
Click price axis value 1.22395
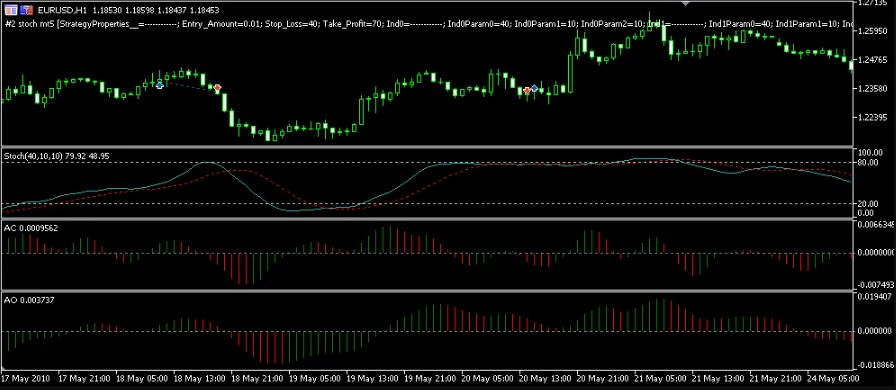tap(874, 117)
